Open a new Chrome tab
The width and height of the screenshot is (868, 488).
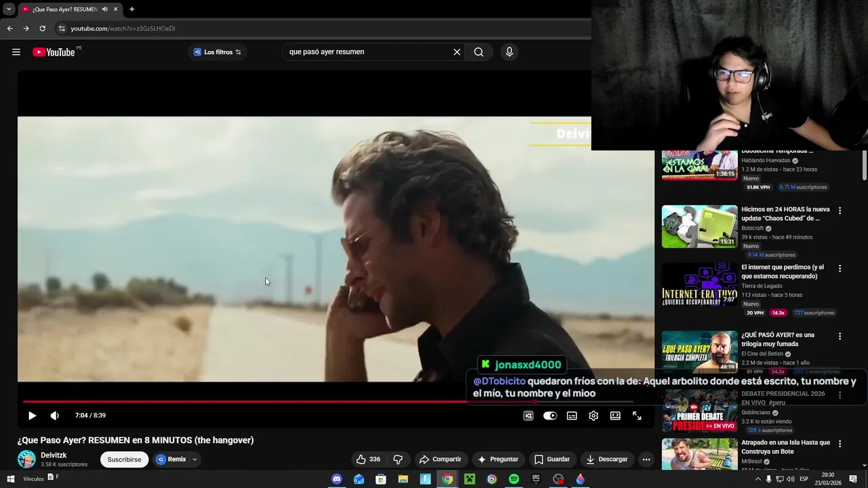[132, 9]
